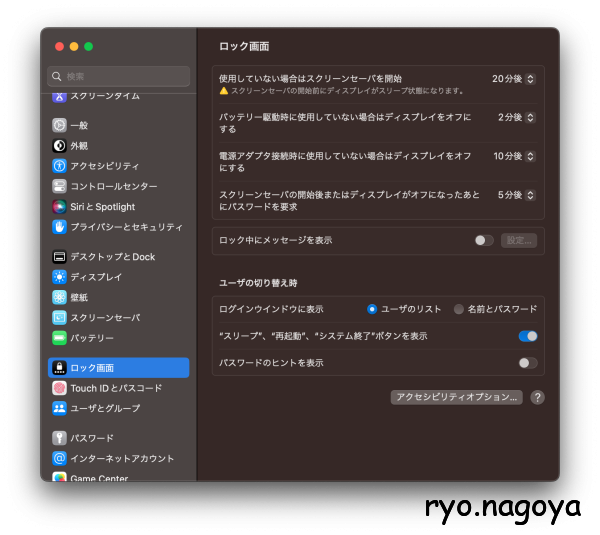Select the バッテリー battery icon
Screen dimensions: 600x535
click(x=60, y=338)
